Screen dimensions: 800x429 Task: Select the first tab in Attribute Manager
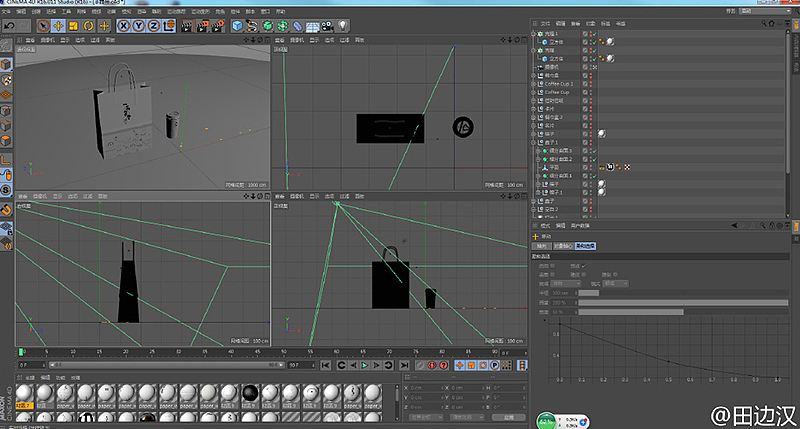[541, 246]
